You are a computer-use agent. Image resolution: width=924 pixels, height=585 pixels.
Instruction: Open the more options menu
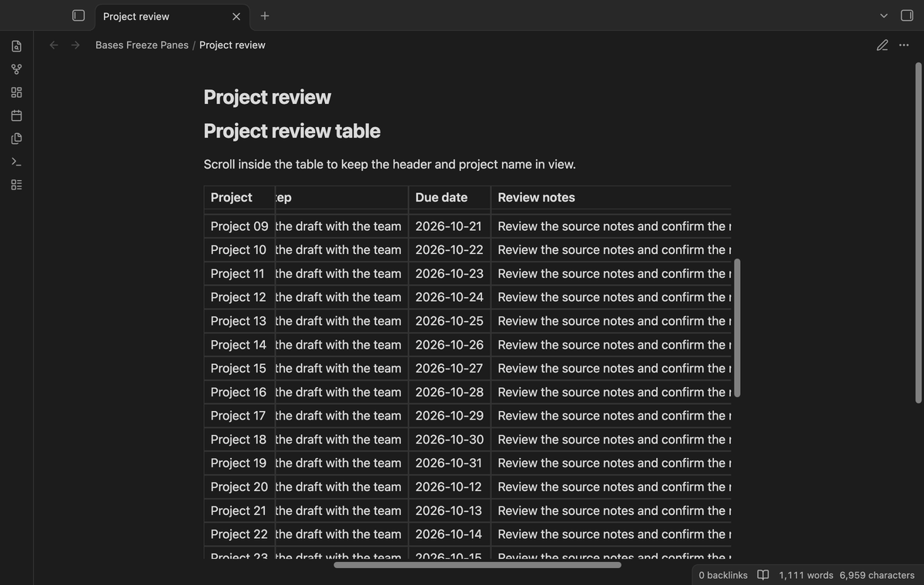coord(904,45)
